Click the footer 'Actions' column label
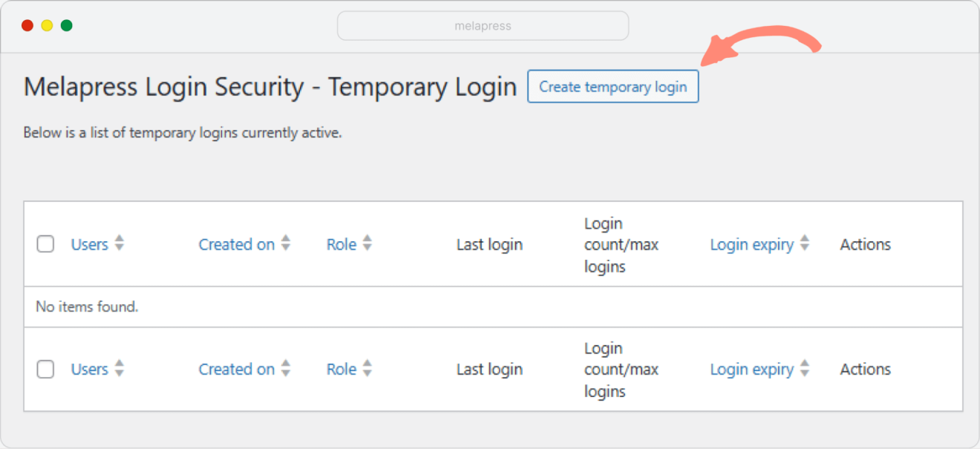 click(865, 369)
